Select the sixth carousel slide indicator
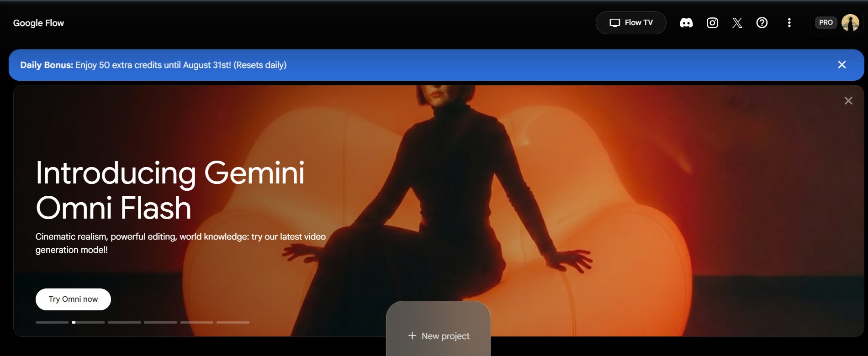 [x=233, y=322]
